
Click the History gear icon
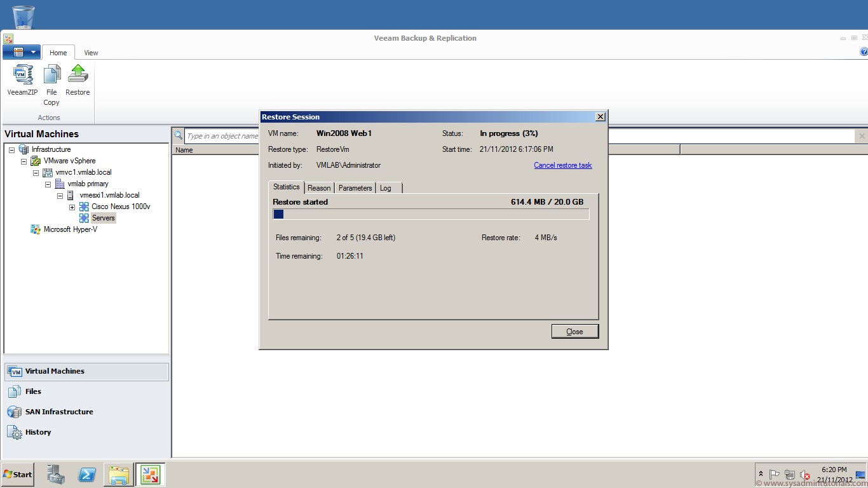click(x=14, y=432)
